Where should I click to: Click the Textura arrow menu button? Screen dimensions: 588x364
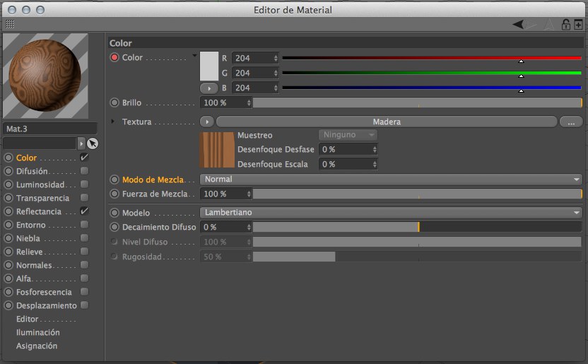[207, 122]
